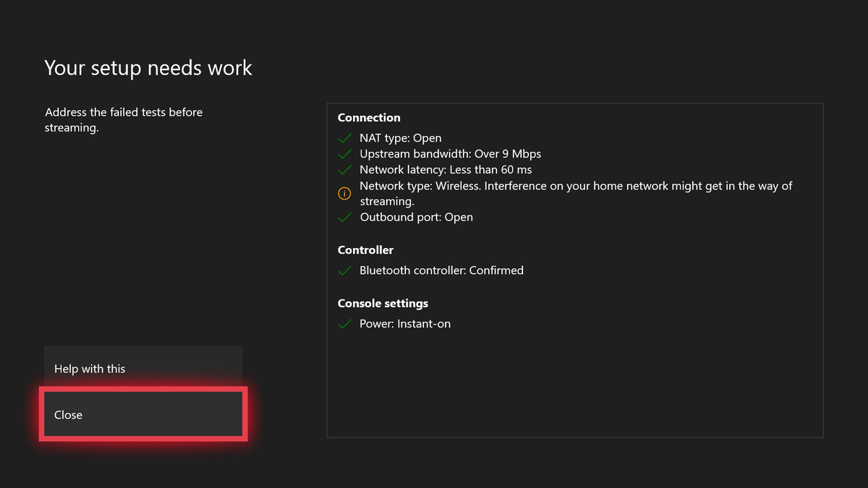Image resolution: width=868 pixels, height=488 pixels.
Task: Click the Console settings section heading
Action: coord(383,303)
